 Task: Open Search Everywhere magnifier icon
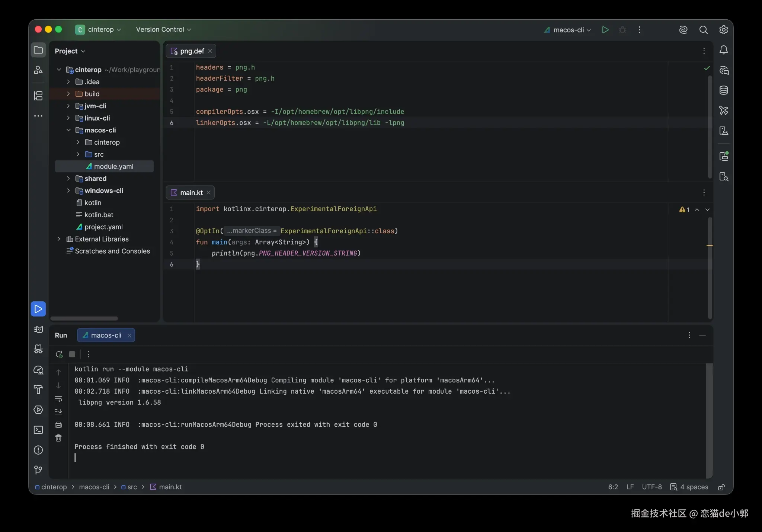[x=703, y=30]
